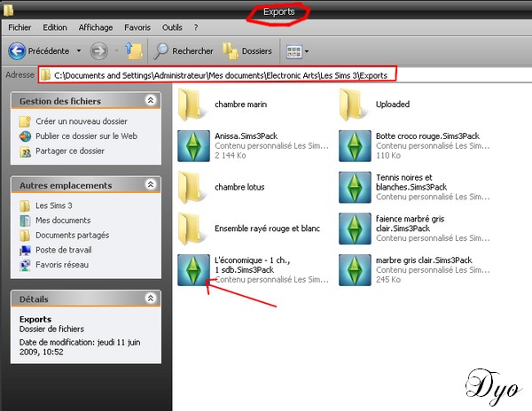This screenshot has height=411, width=532.
Task: Click the Anissa.Sims3Pack file name
Action: point(246,136)
